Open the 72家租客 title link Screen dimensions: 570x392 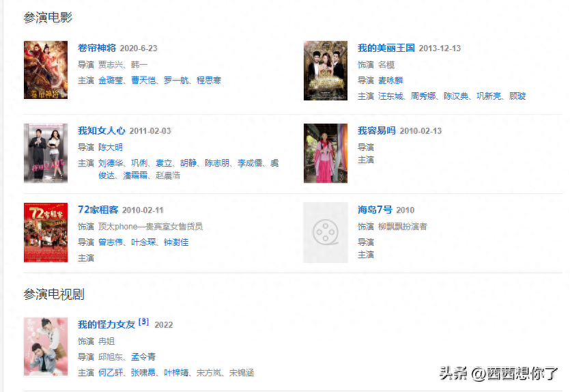point(98,210)
